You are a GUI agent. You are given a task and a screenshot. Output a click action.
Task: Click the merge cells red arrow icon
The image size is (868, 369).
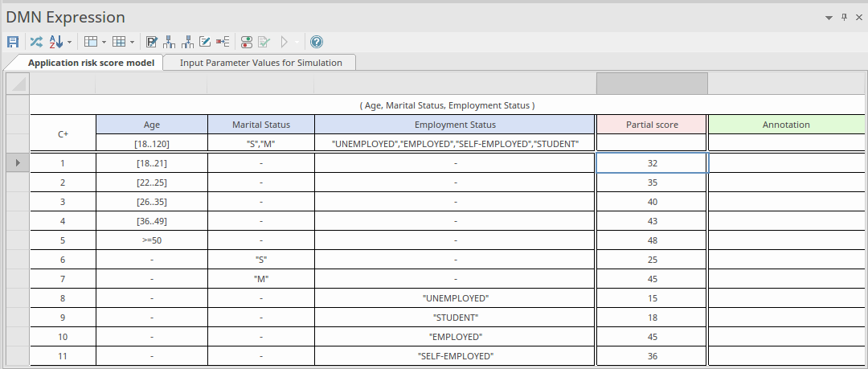coord(223,41)
